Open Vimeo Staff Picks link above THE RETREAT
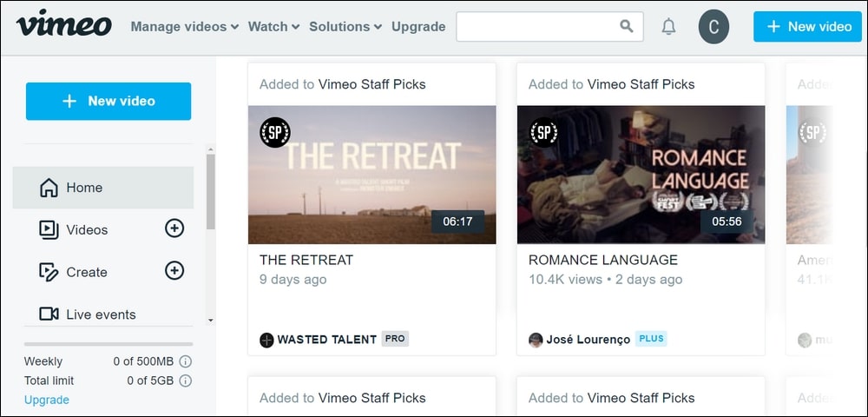 (372, 84)
